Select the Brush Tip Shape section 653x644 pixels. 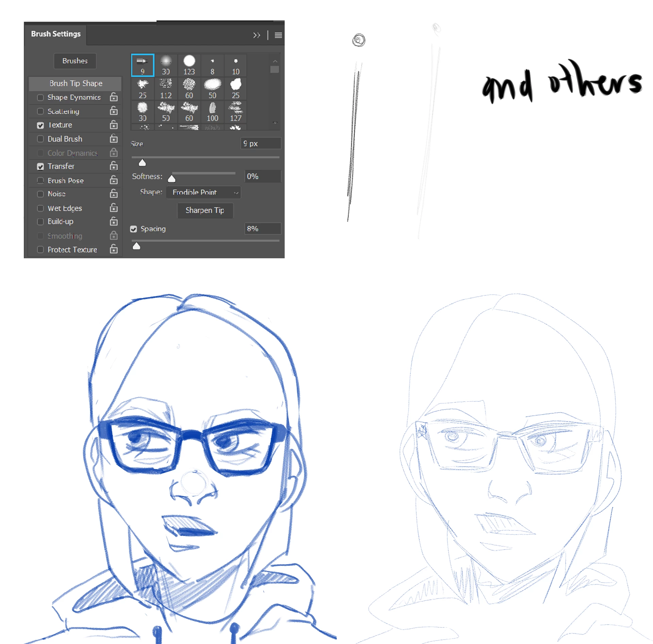click(x=76, y=83)
